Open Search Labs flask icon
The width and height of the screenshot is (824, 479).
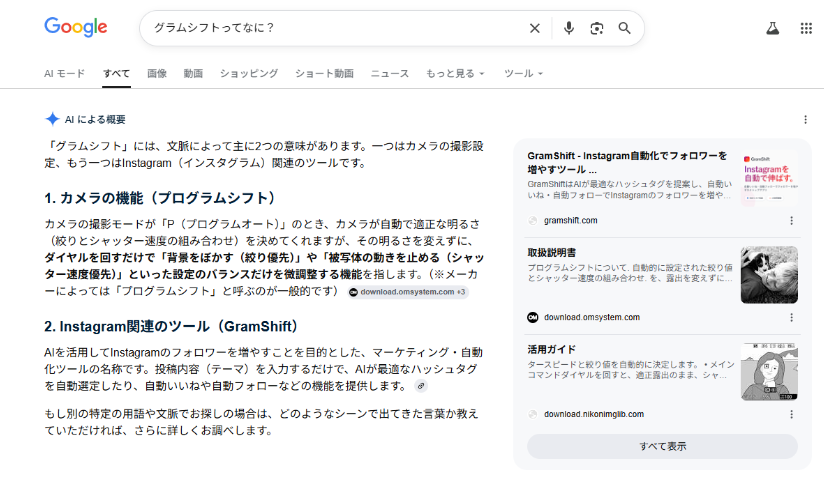772,28
